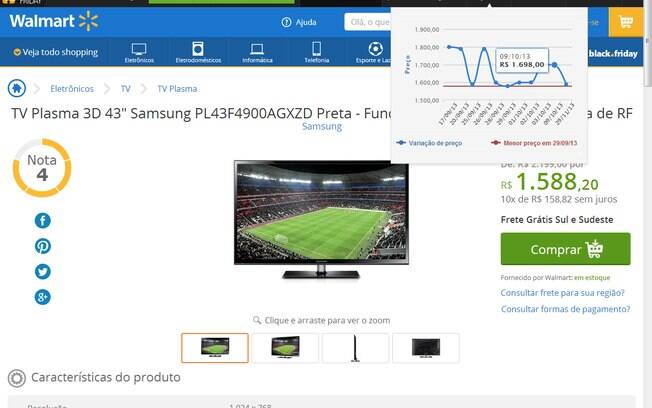Screen dimensions: 652x408
Task: Open black friday promotion link
Action: [613, 53]
